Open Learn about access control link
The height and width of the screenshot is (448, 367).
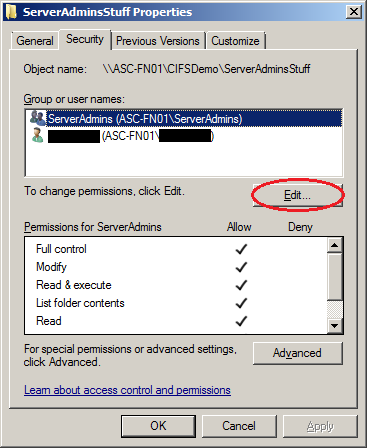click(x=127, y=390)
